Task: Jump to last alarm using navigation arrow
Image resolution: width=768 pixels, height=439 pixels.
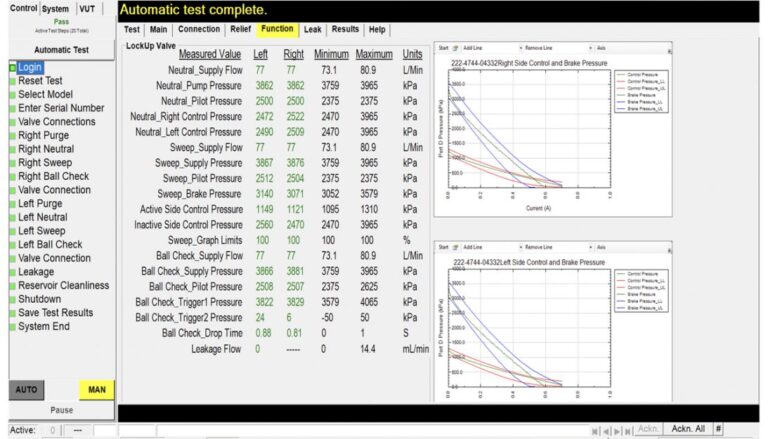Action: tap(629, 430)
